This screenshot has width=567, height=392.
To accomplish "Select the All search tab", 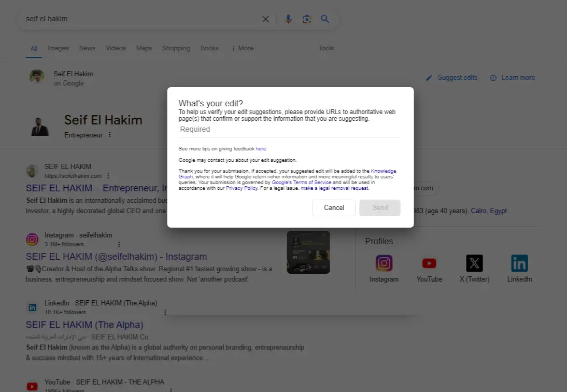I will click(x=34, y=48).
